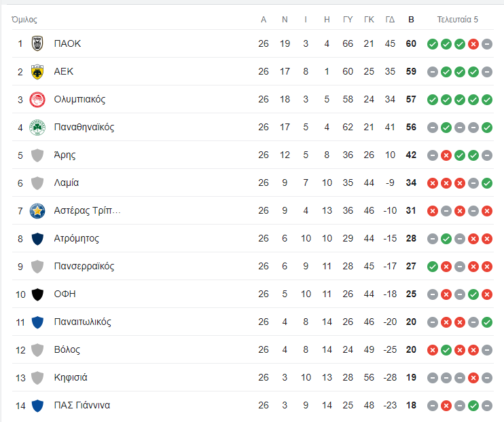Click the Αστέρας Τρίπολης star crest icon
Image resolution: width=504 pixels, height=422 pixels.
coord(37,211)
